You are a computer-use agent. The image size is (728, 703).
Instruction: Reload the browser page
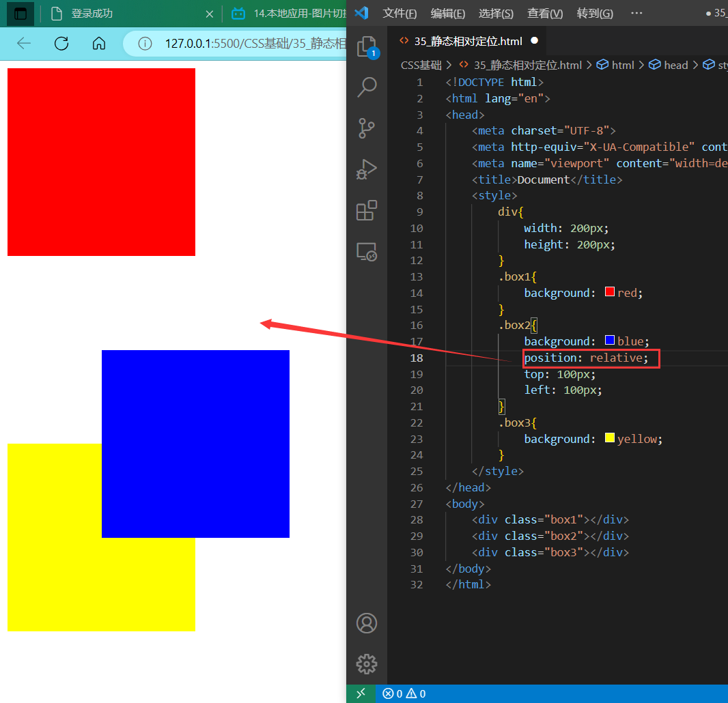(61, 44)
